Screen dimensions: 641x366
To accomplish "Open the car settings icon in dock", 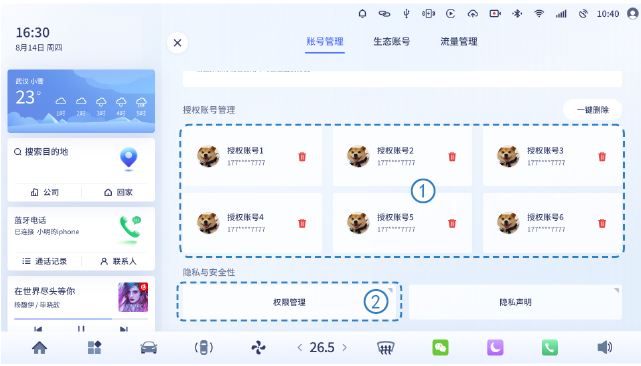I will pyautogui.click(x=149, y=348).
